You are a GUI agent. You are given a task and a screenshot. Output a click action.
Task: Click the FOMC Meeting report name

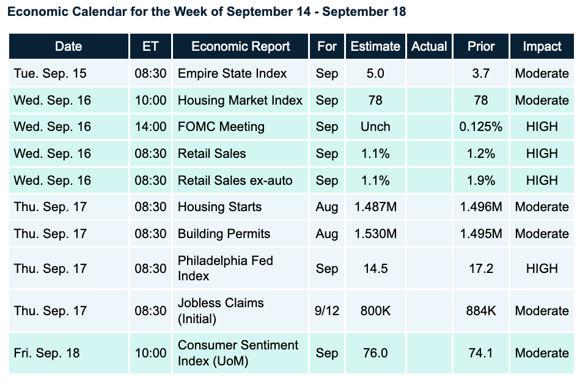coord(221,127)
